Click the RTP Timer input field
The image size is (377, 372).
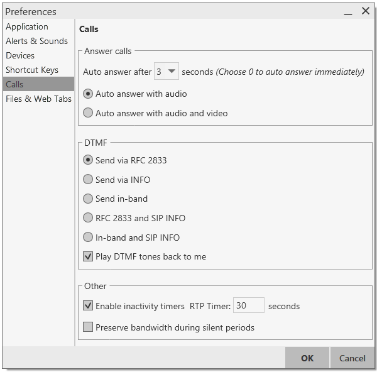click(x=249, y=305)
